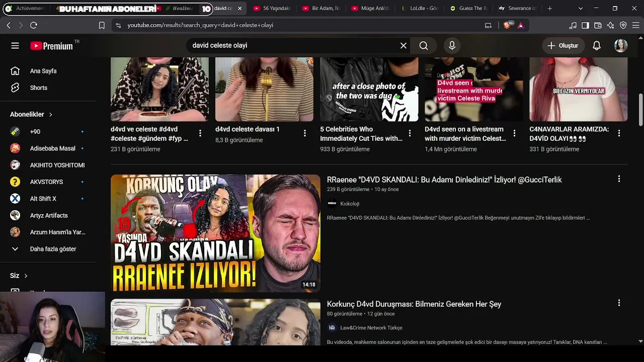Play the Korkunç D4vd Duruşması thumbnail

click(x=215, y=322)
